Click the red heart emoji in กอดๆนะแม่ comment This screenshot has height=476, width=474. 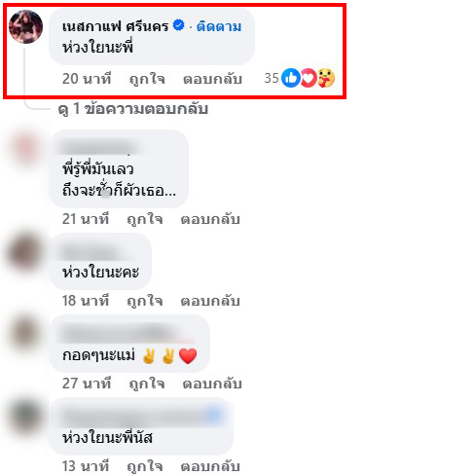[188, 355]
